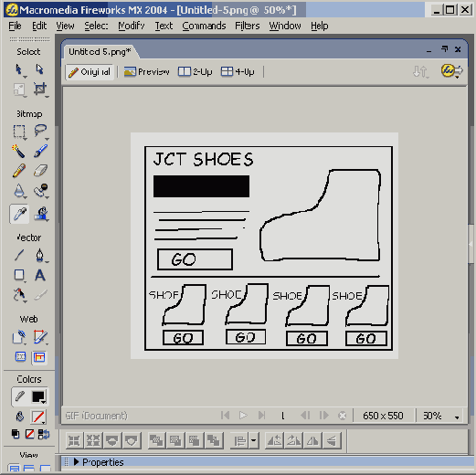Select the Pointer tool
The height and width of the screenshot is (475, 476).
19,69
